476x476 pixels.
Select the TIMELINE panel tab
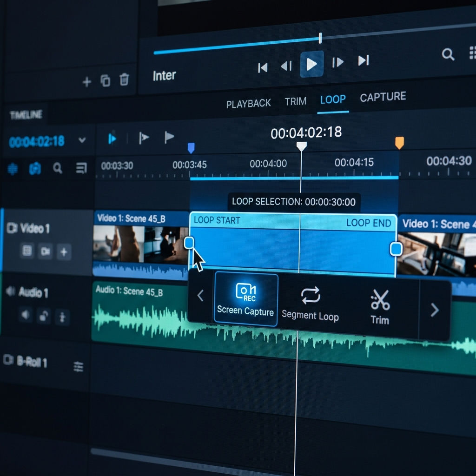coord(26,115)
